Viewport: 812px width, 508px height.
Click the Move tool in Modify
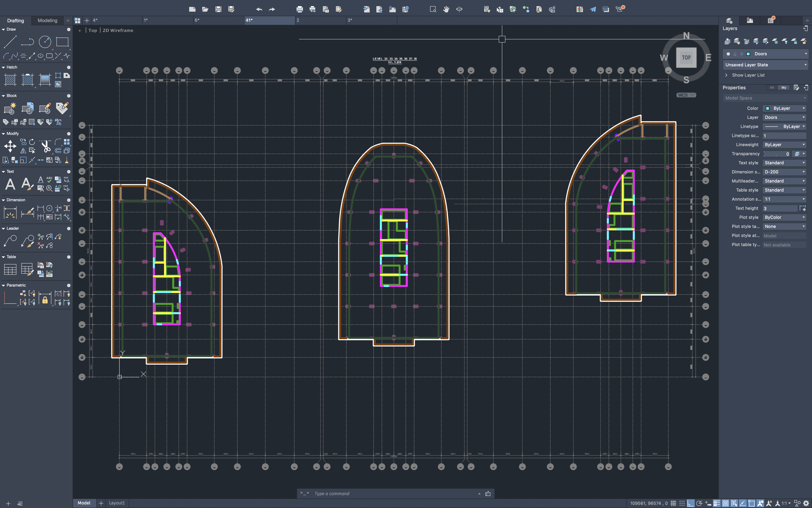pos(10,146)
